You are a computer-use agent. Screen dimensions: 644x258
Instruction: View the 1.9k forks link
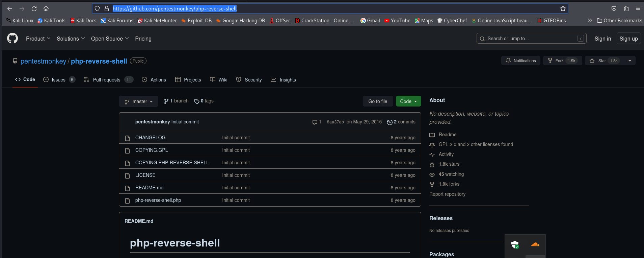pyautogui.click(x=444, y=184)
